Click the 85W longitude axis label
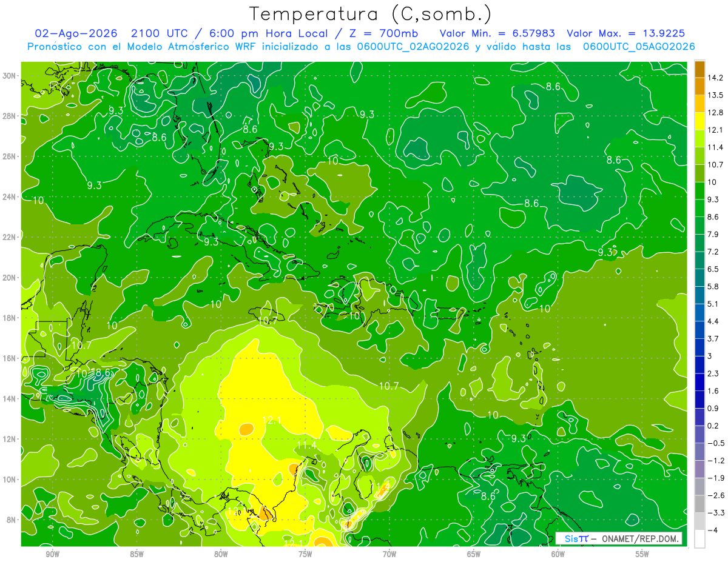The width and height of the screenshot is (728, 562). (x=136, y=554)
